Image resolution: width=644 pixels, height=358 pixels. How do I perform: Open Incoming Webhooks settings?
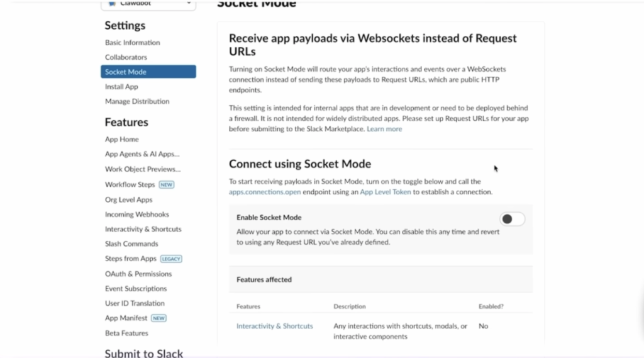tap(136, 215)
